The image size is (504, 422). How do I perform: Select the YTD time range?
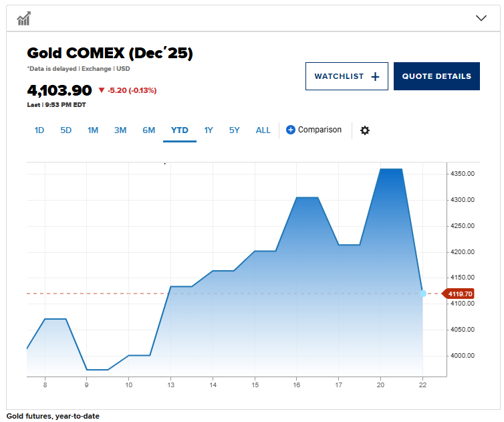click(180, 130)
